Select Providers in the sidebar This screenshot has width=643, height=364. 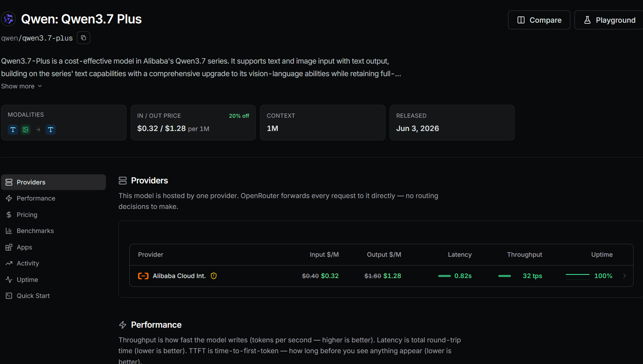click(53, 182)
